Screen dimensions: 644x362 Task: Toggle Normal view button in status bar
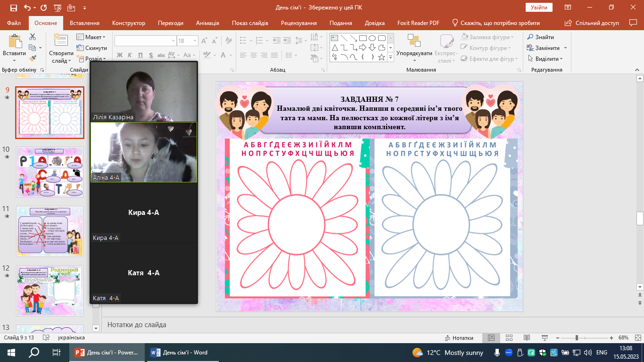(x=491, y=338)
